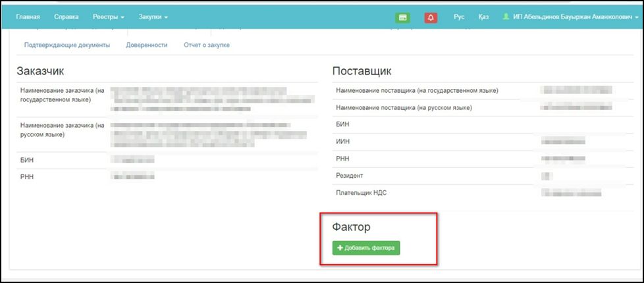Viewport: 644px width, 283px height.
Task: Click the БИН label in Поставщик table
Action: (342, 124)
